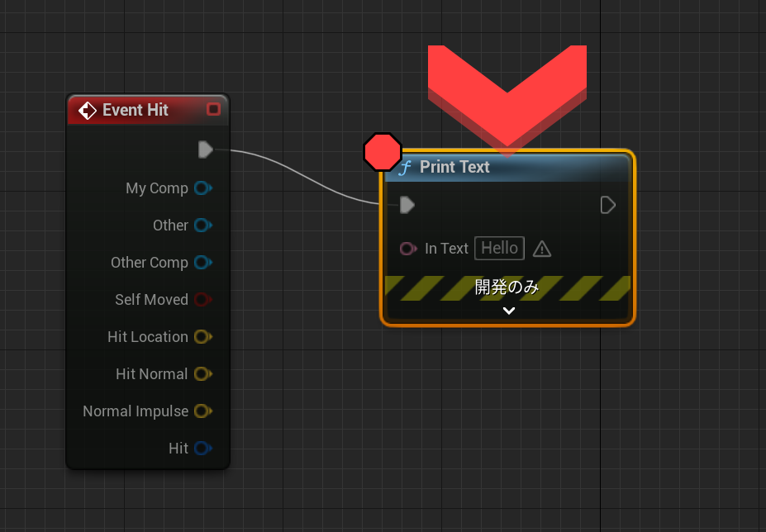
Task: Click the Hello text field
Action: pyautogui.click(x=499, y=248)
